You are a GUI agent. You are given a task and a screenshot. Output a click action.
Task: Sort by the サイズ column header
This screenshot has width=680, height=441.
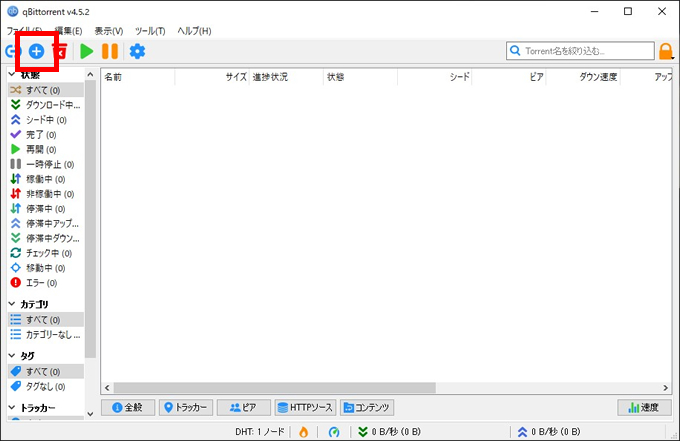tap(212, 77)
